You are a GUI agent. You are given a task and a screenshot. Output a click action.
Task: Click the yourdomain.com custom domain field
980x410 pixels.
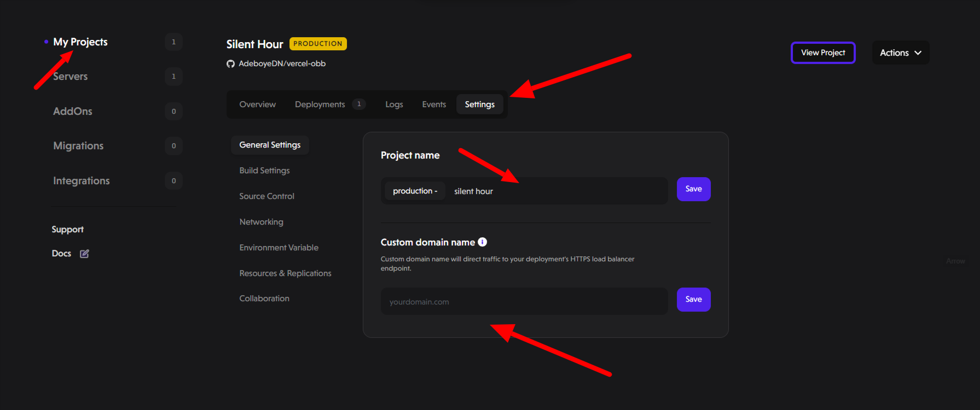pos(524,301)
